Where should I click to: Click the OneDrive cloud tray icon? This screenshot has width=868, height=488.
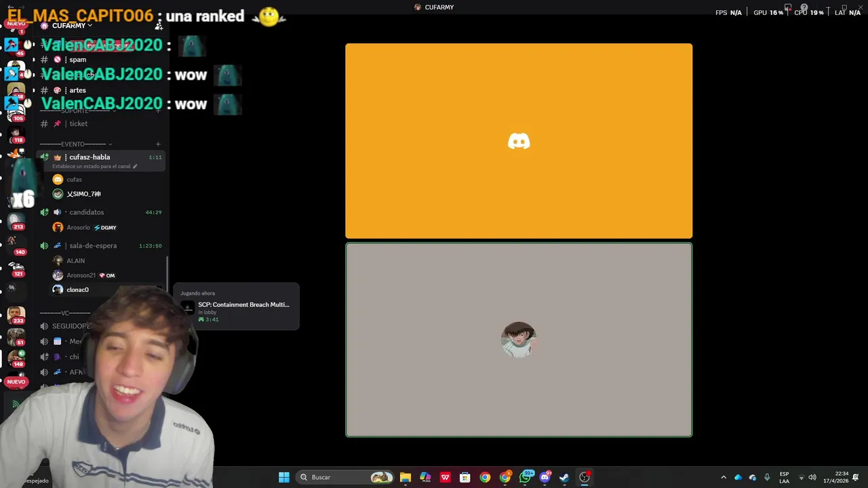[738, 477]
